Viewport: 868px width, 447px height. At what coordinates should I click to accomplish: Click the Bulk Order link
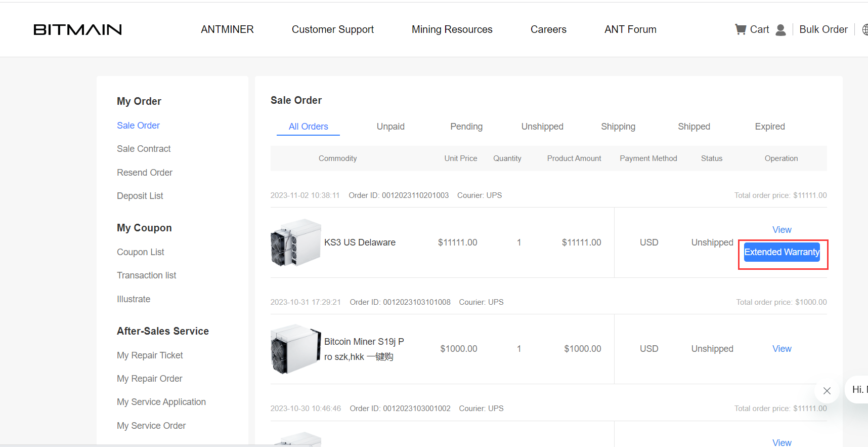point(823,29)
